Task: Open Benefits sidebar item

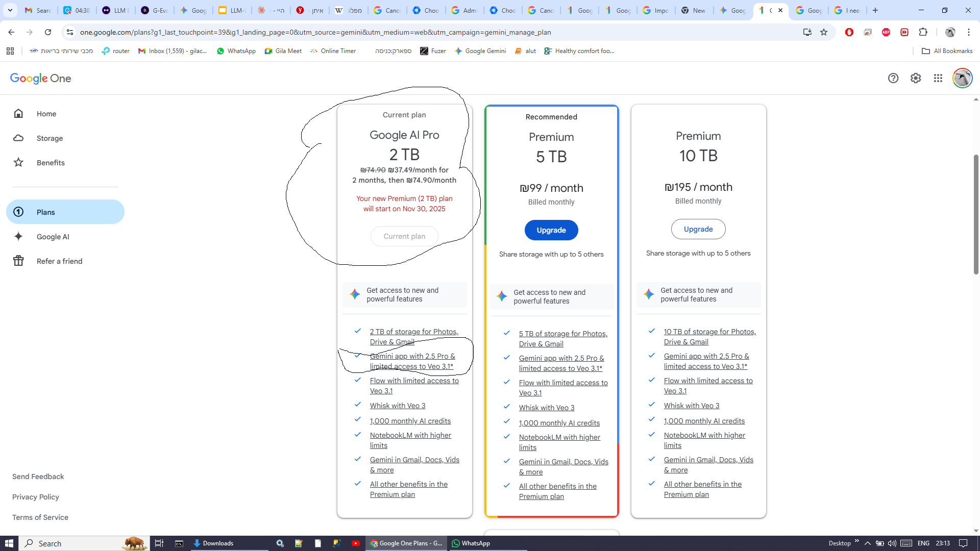Action: [51, 163]
